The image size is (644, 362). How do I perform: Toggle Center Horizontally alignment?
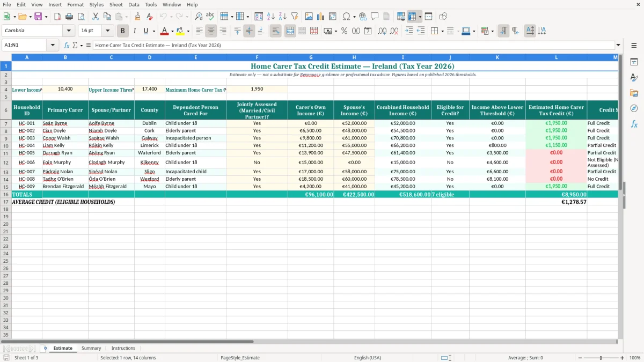[x=211, y=31]
